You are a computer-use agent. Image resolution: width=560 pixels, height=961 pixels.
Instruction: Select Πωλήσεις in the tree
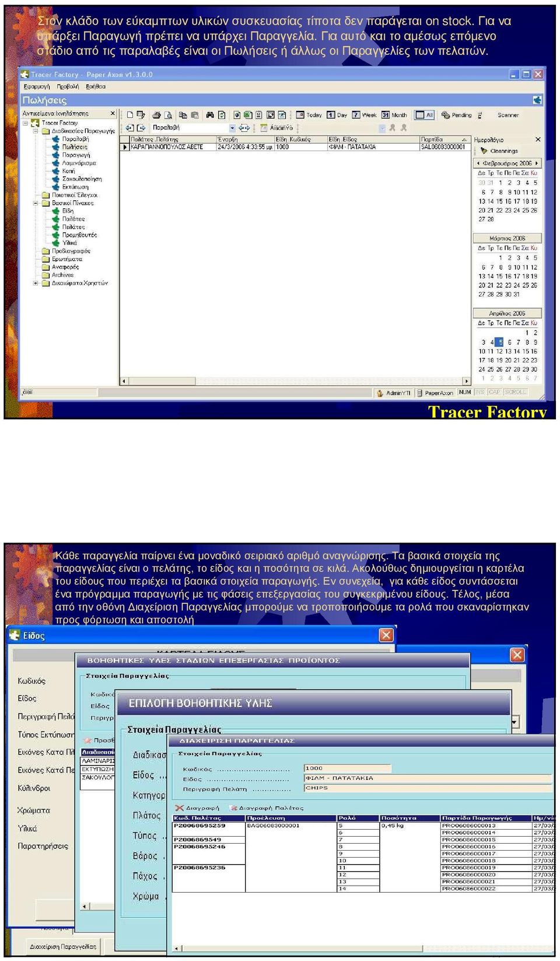point(75,147)
